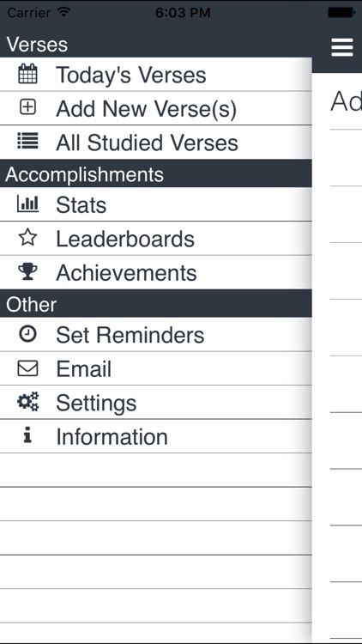Tap the trophy icon for Achievements
The width and height of the screenshot is (362, 644).
tap(28, 271)
